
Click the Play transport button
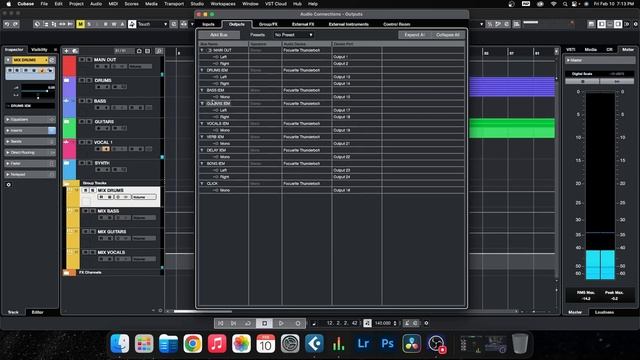[281, 323]
